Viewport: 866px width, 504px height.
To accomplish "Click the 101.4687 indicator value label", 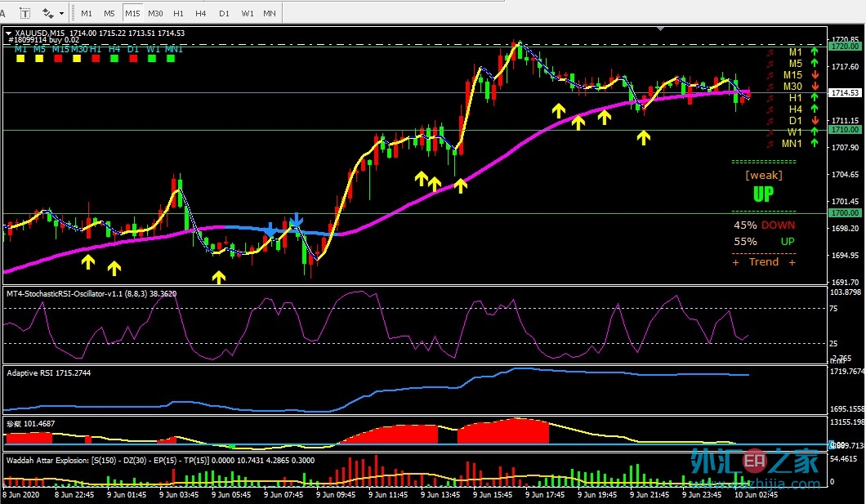I will coord(39,423).
